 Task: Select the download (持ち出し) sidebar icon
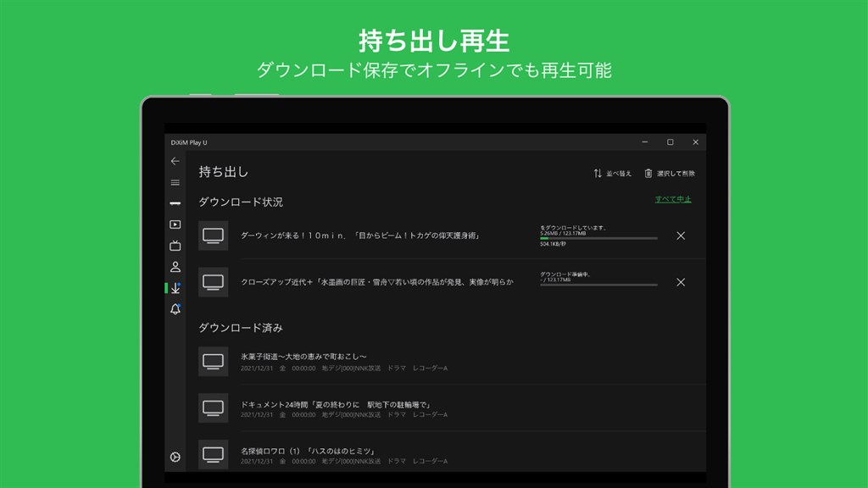click(175, 288)
